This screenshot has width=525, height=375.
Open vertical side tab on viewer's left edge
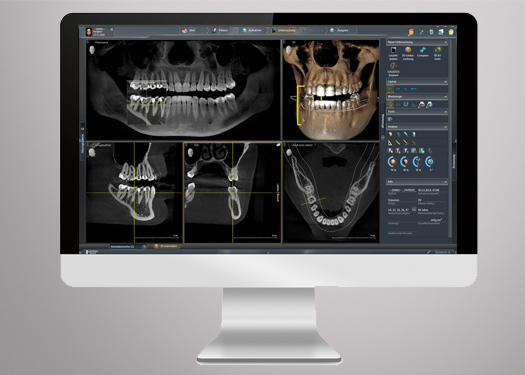[x=82, y=142]
